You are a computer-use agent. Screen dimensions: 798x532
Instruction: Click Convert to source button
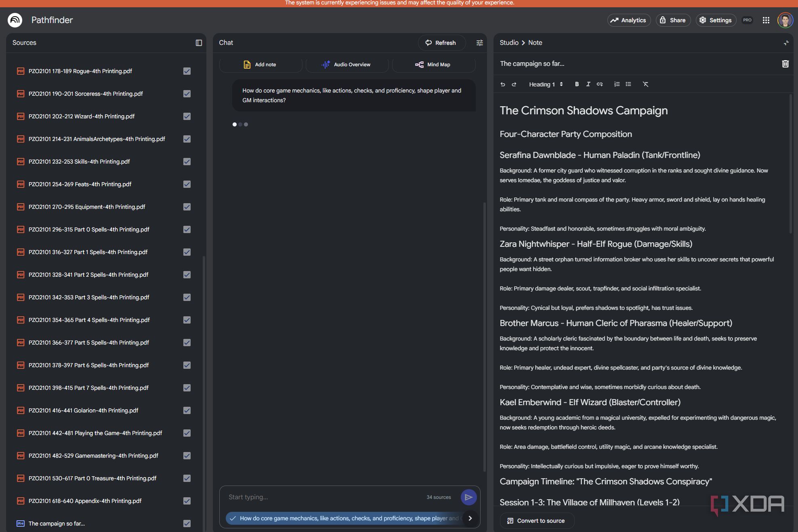[537, 521]
